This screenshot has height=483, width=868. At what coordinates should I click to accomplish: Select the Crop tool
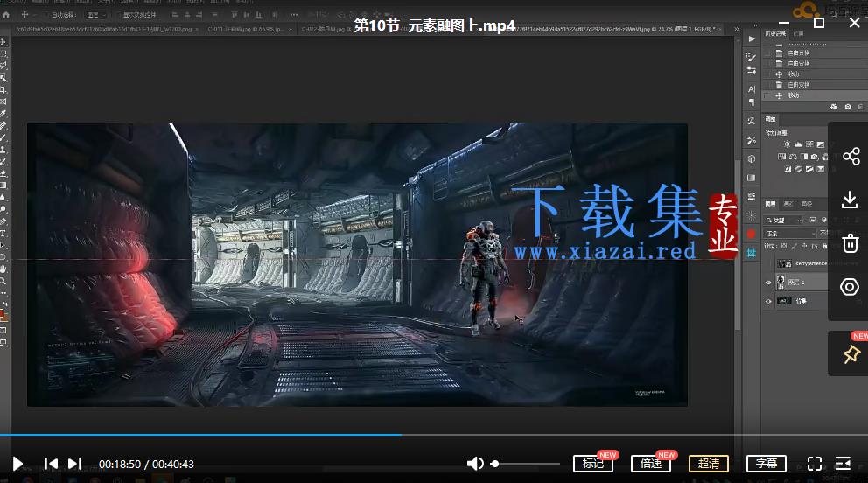[3, 89]
